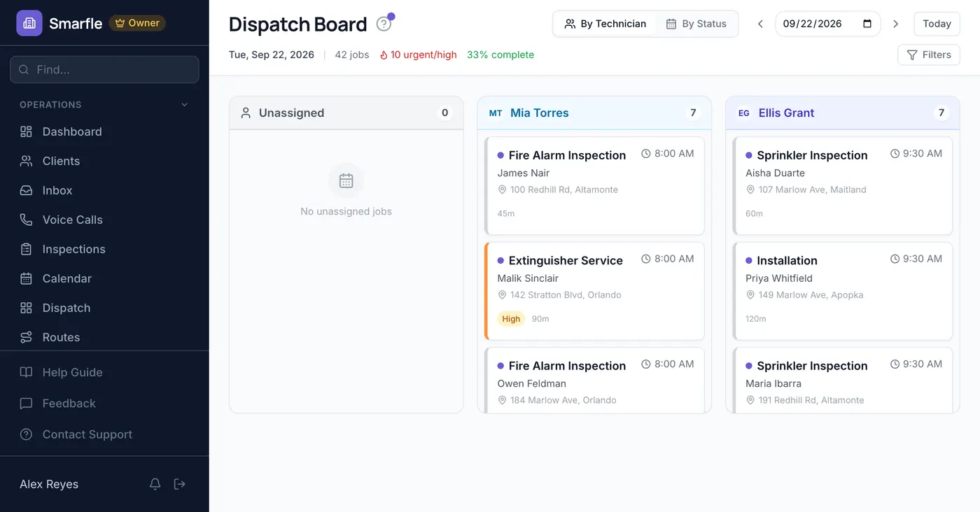The height and width of the screenshot is (512, 980).
Task: Focus the Find search field
Action: [x=104, y=70]
